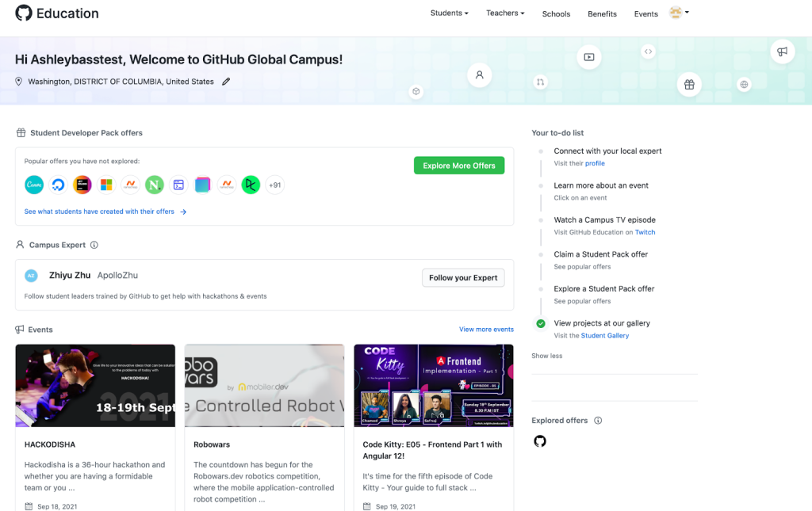Click the info icon beside Campus Expert

[94, 246]
